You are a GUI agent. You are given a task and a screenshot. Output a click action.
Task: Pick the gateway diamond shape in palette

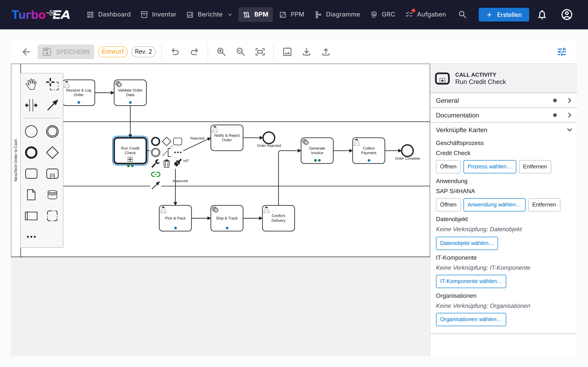click(x=52, y=153)
